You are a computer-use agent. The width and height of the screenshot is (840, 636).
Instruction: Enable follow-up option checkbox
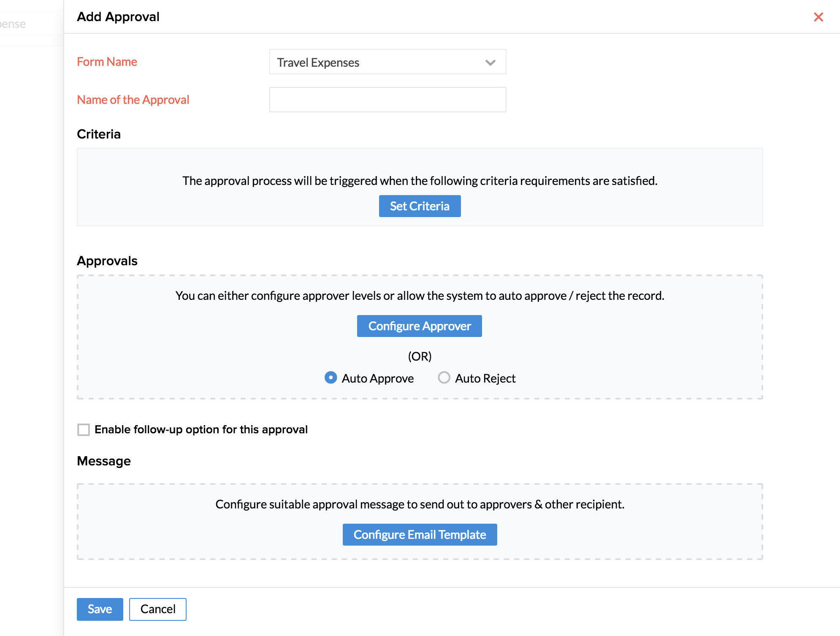click(x=84, y=430)
